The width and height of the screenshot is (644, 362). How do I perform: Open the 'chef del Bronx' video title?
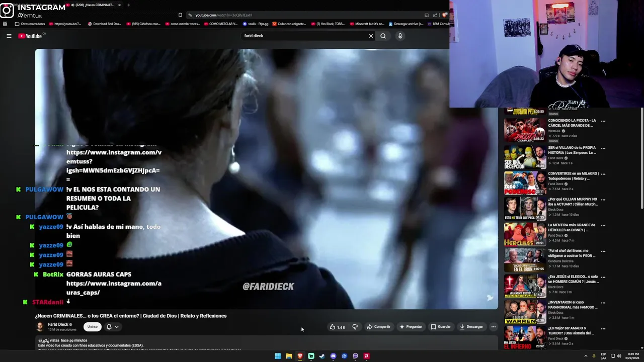572,253
